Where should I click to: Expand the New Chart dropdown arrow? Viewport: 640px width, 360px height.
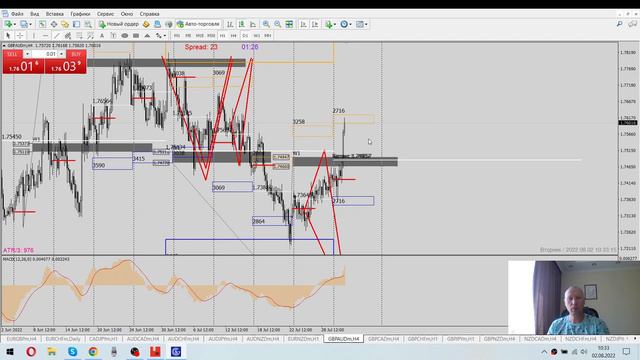coord(15,24)
